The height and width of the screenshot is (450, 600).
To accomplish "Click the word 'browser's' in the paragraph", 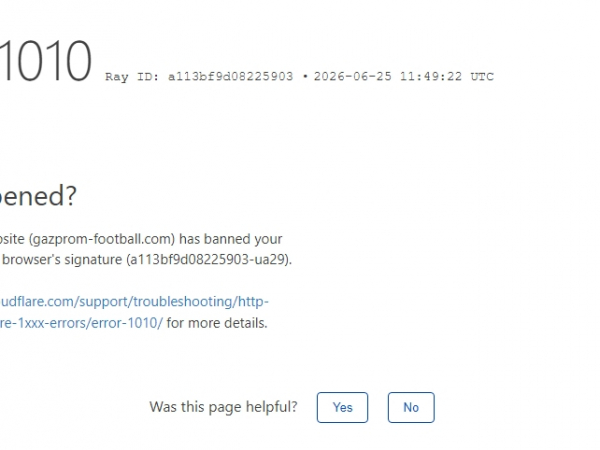I will tap(31, 259).
